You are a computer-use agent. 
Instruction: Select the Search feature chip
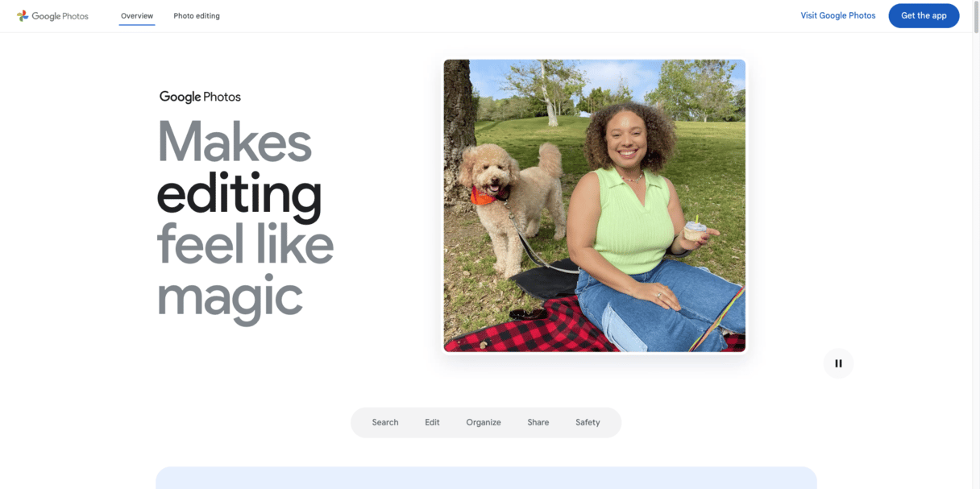(385, 422)
